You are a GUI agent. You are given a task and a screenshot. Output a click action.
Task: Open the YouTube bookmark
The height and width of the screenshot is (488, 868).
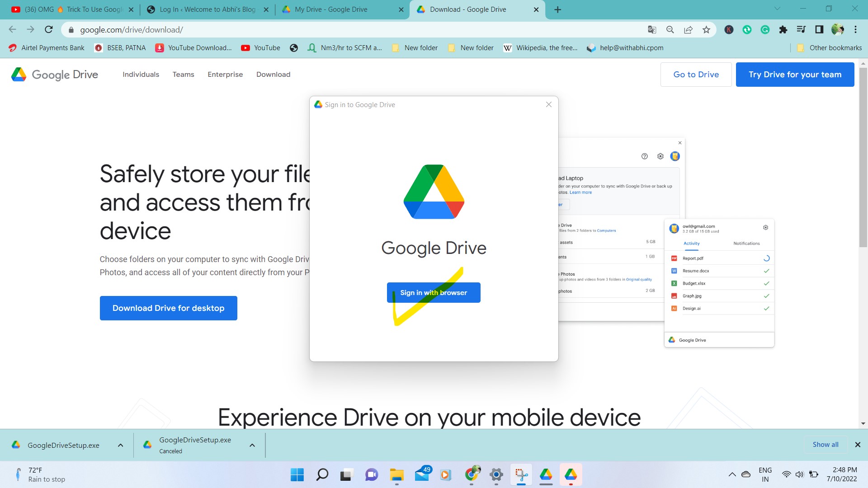(x=260, y=48)
